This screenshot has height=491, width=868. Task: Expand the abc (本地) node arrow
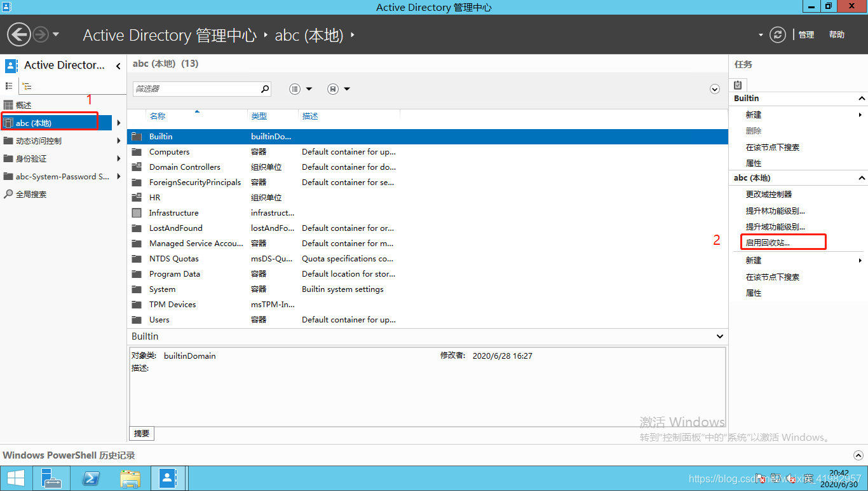point(119,123)
